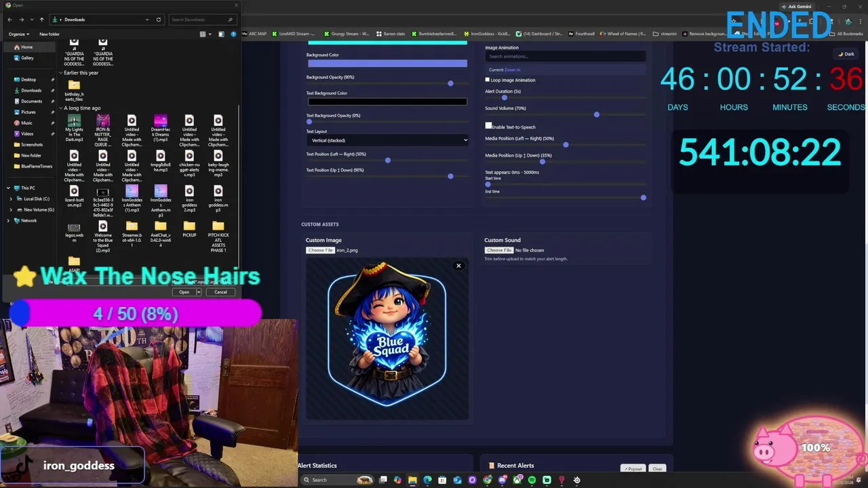Toggle the Dark mode button

click(x=846, y=54)
